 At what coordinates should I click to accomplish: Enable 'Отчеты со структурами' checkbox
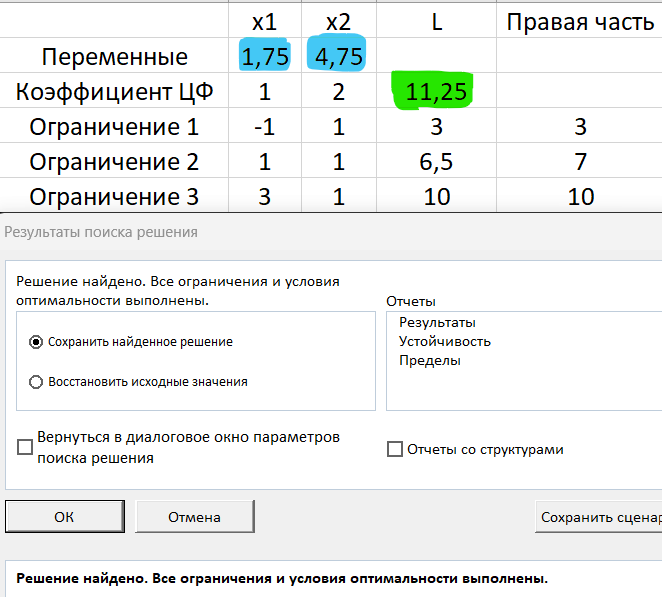point(395,449)
